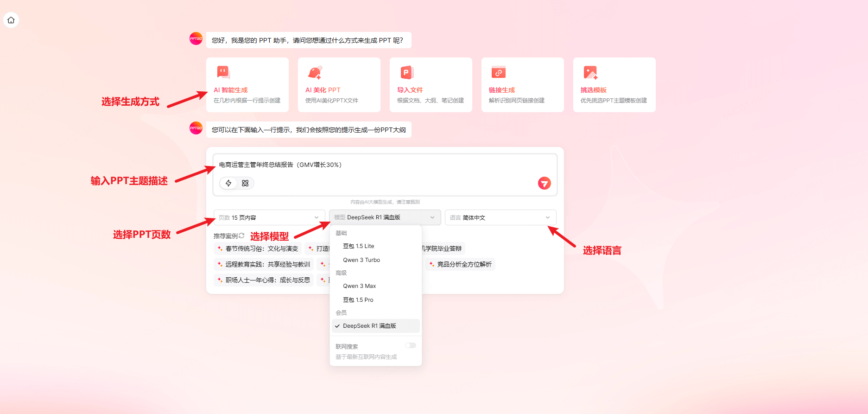Click the lightning fast mode icon
Viewport: 868px width, 414px height.
pyautogui.click(x=228, y=183)
